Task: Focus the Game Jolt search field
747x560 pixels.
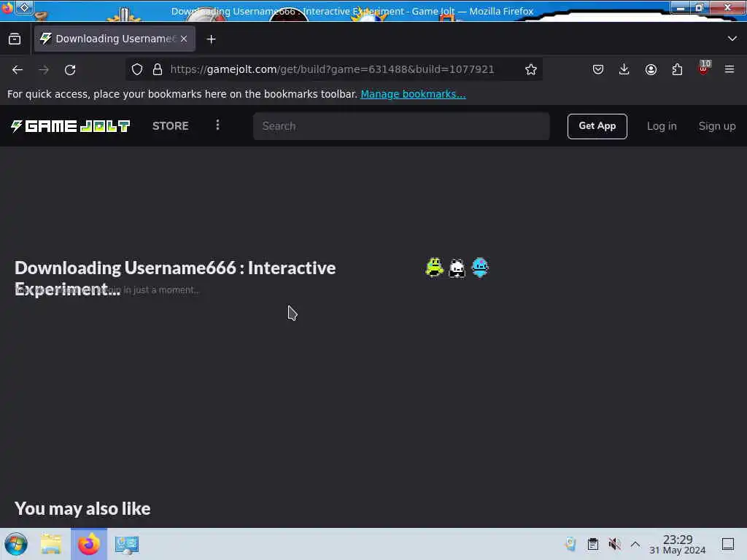Action: coord(401,126)
